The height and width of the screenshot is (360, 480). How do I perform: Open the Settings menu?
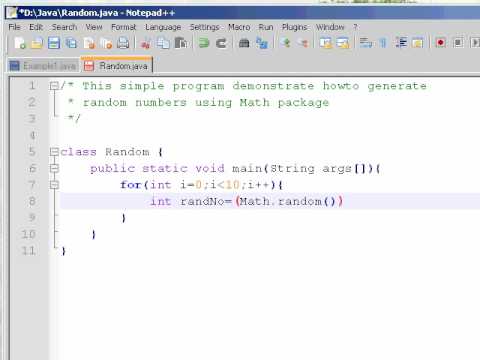[x=205, y=27]
